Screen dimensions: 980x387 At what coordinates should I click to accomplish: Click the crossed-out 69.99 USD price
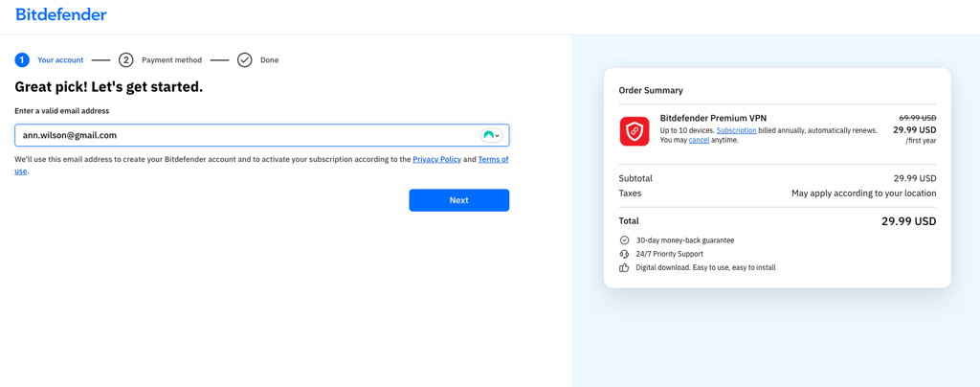918,118
